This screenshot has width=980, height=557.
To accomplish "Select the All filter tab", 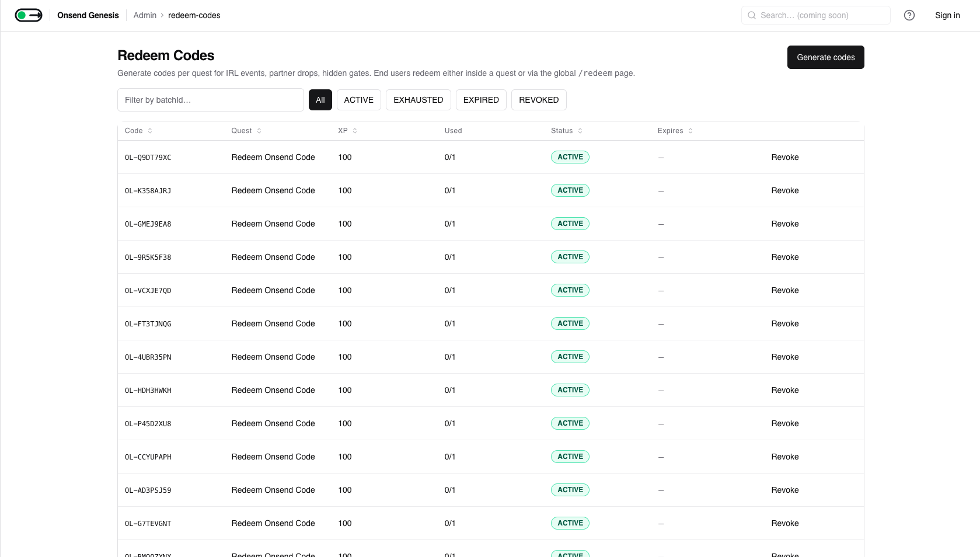I will tap(320, 100).
